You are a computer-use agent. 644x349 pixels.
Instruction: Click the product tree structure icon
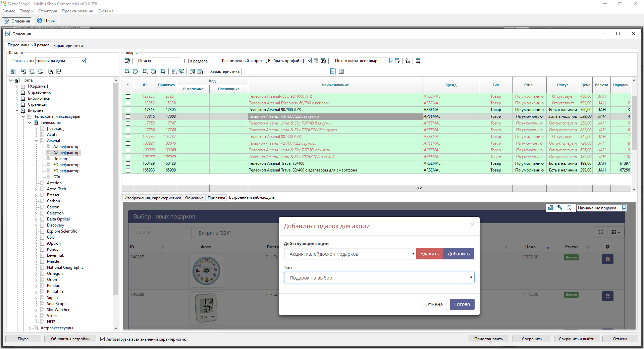(182, 71)
